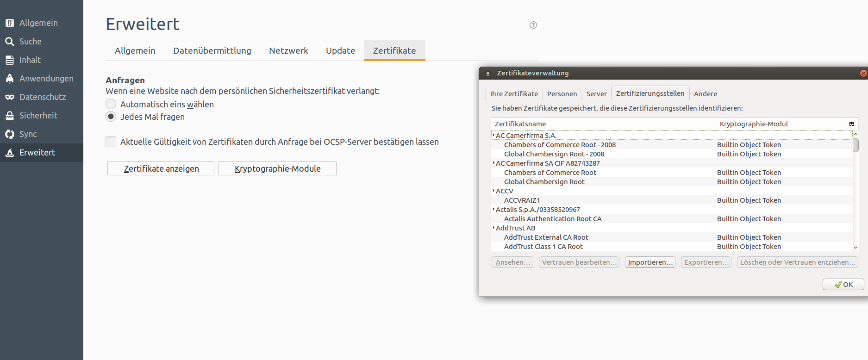Viewport: 868px width, 360px height.
Task: Click the certificate list vertical scrollbar
Action: [856, 194]
